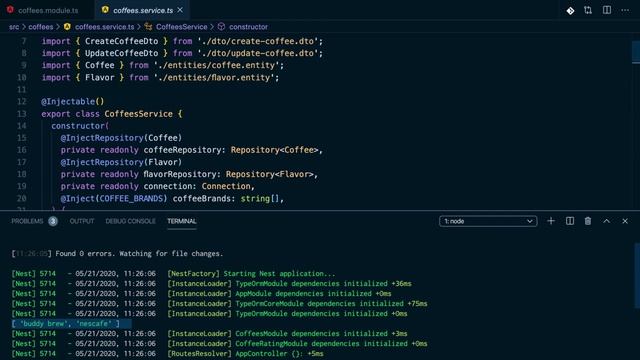Click the class symbol icon before CoffeesService
This screenshot has height=360, width=640.
pos(148,27)
